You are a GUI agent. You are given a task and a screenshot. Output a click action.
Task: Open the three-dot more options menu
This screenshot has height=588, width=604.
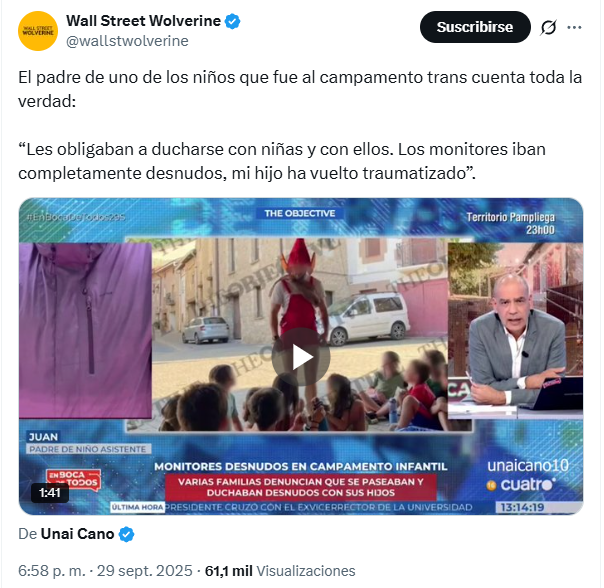(x=574, y=27)
